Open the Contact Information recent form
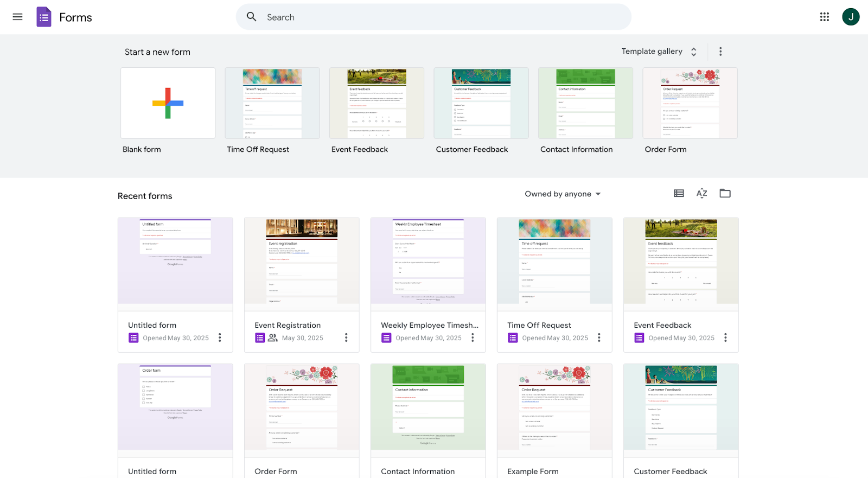Viewport: 868px width, 478px height. 428,421
